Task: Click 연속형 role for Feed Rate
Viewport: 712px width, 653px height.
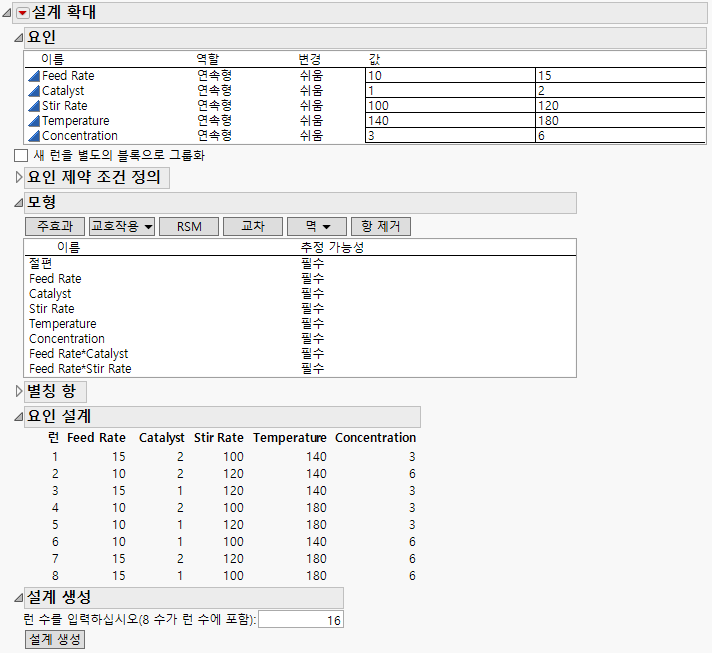Action: (x=214, y=75)
